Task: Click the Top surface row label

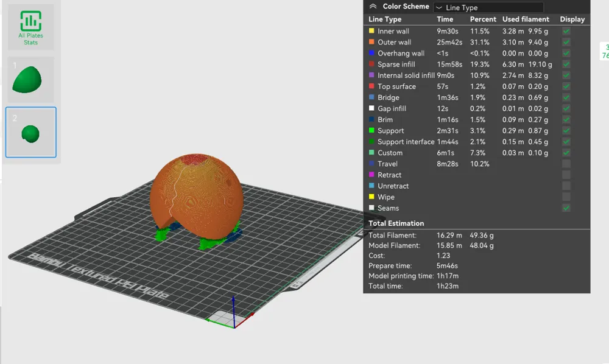Action: pos(396,86)
